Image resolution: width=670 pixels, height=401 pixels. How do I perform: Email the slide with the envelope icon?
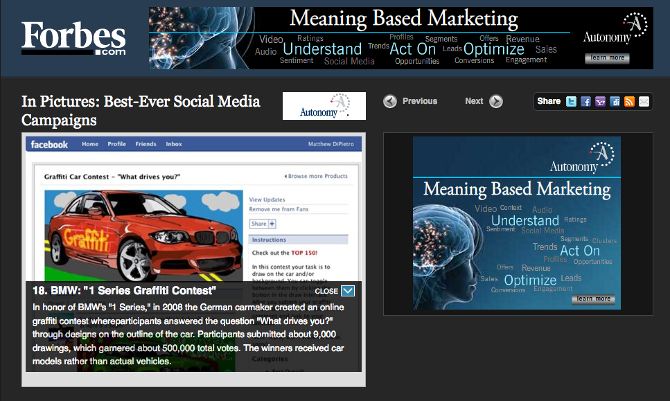(x=644, y=101)
